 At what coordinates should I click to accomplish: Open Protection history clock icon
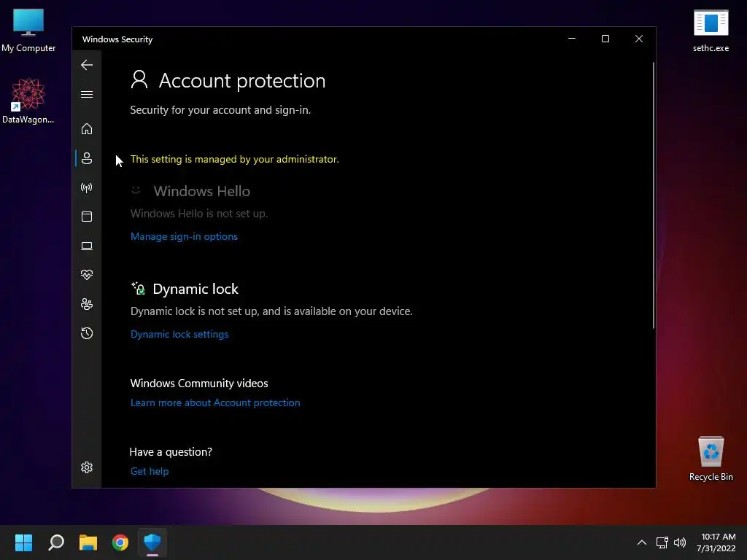pos(87,332)
